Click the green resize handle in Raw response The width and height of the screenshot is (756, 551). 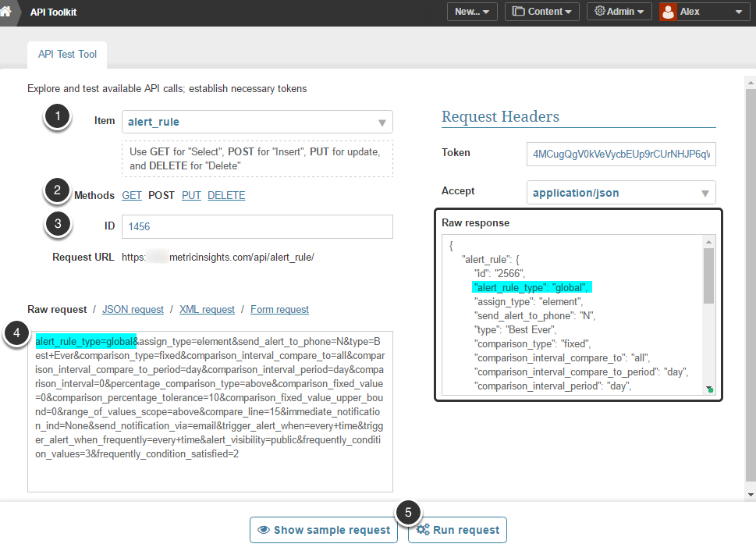(710, 389)
